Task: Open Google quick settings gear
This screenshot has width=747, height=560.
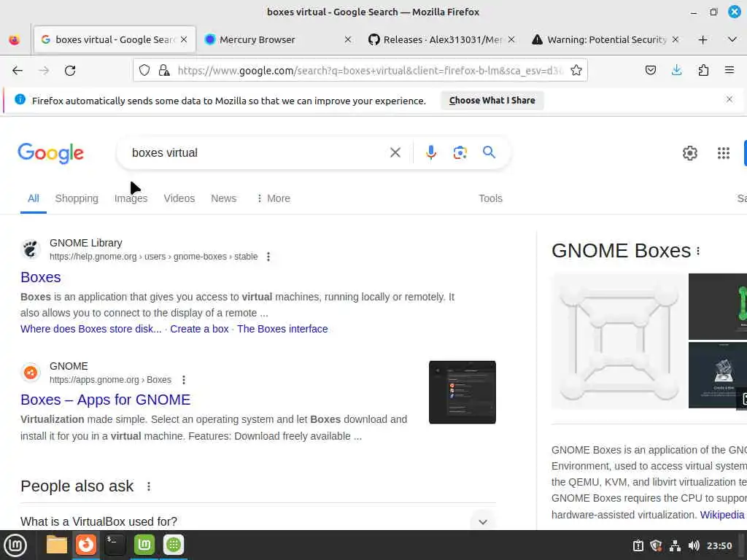Action: click(690, 153)
